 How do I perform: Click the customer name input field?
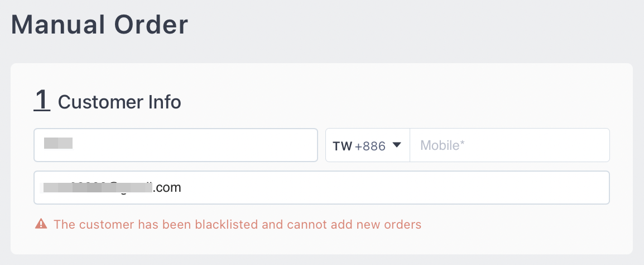click(x=175, y=145)
